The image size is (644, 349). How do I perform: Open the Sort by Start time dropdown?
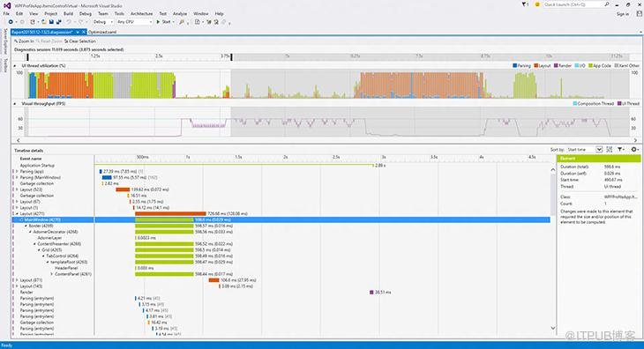[x=584, y=149]
